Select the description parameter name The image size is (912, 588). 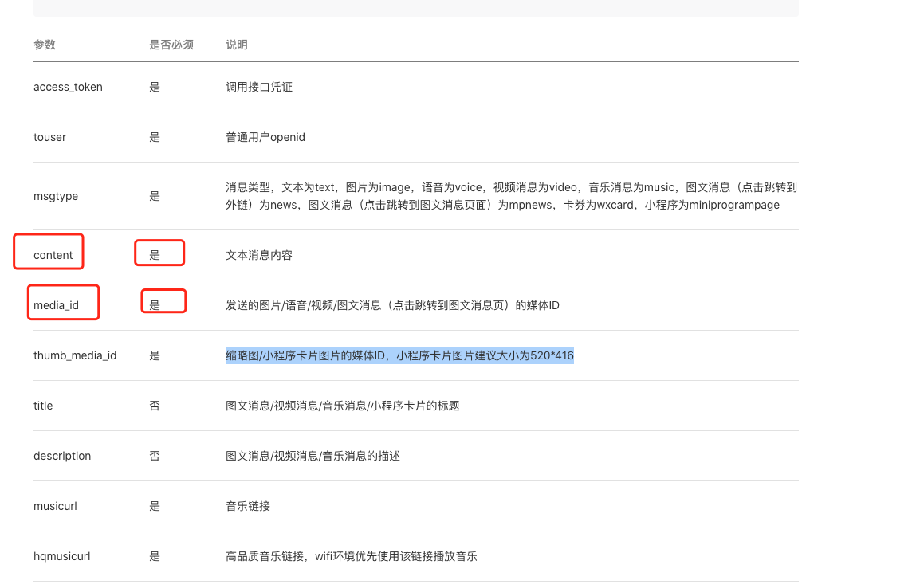[62, 456]
